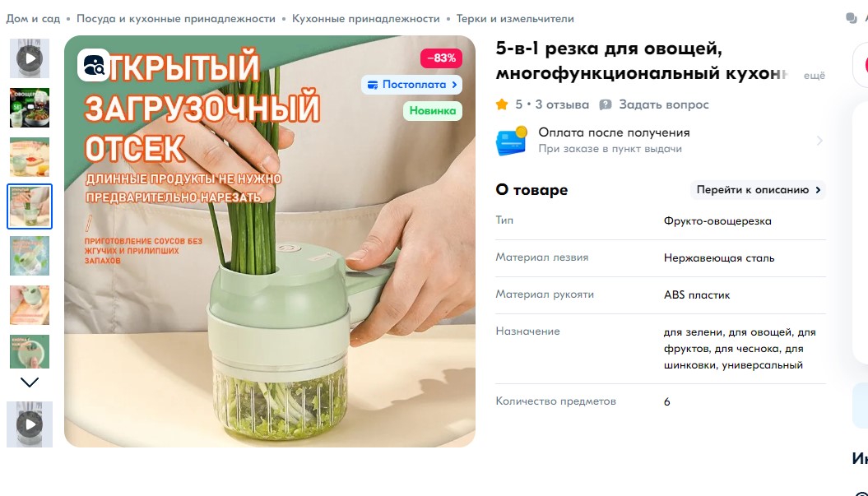This screenshot has height=496, width=868.
Task: Open Посуда и кухонные принадлежности breadcrumb
Action: pyautogui.click(x=175, y=18)
